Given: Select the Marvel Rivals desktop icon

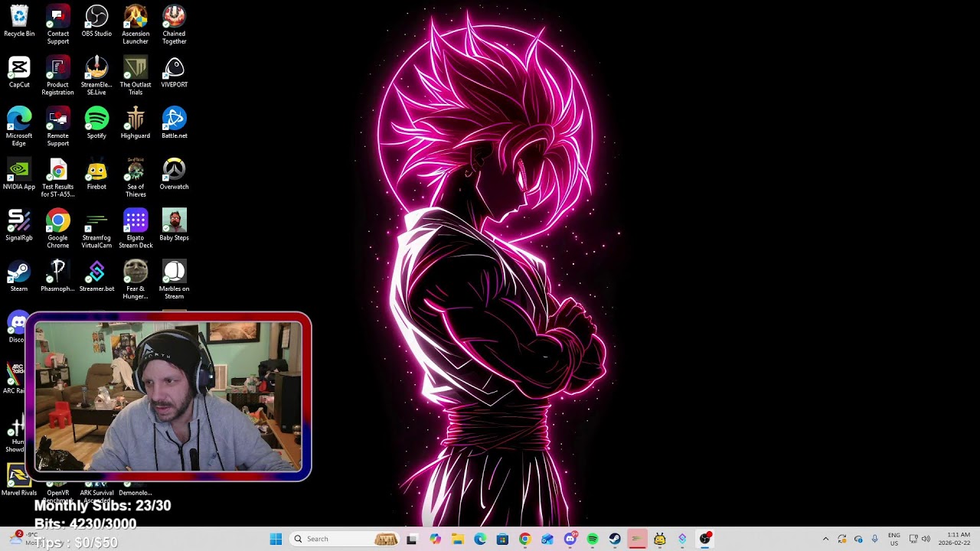Looking at the screenshot, I should coord(19,480).
